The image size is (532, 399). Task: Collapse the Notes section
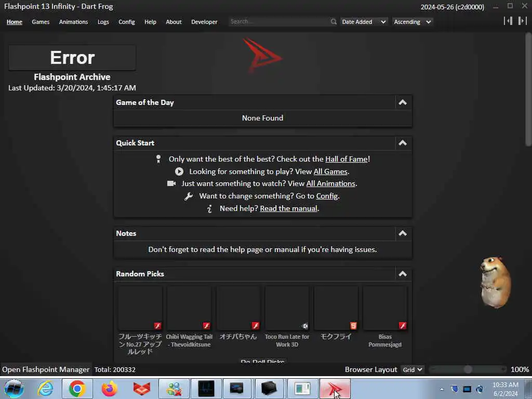click(x=403, y=233)
